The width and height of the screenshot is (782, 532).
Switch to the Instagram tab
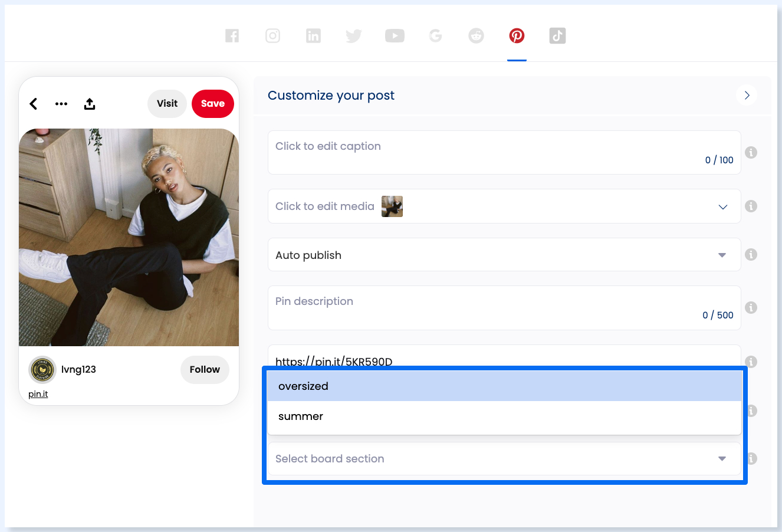(272, 36)
